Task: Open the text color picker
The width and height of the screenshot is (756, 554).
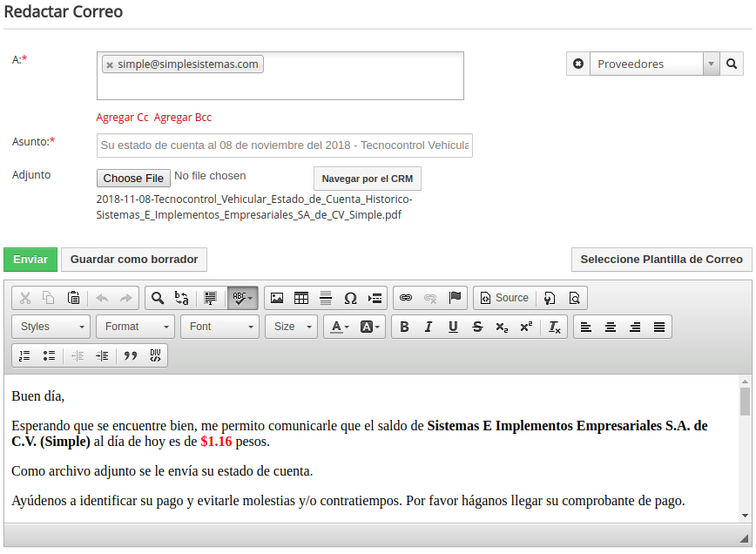Action: [x=340, y=327]
